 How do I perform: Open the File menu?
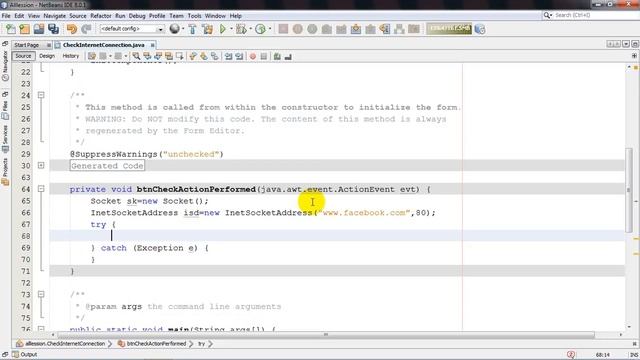(6, 16)
